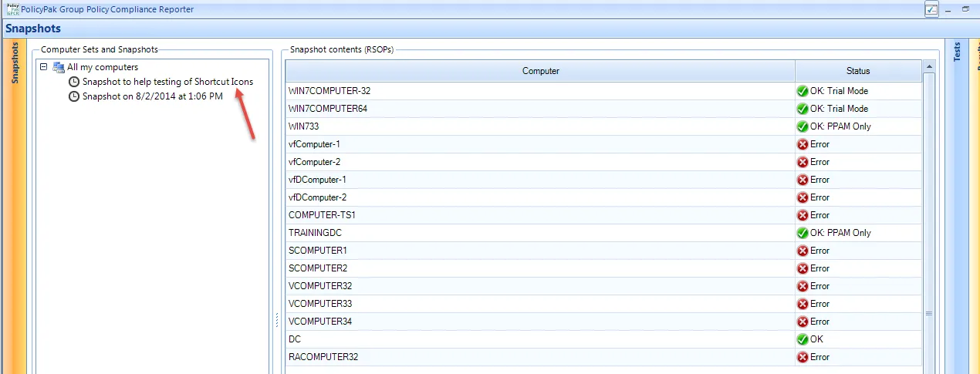Click the scroll up arrow of snapshot contents
Screen dimensions: 980x374
point(929,68)
